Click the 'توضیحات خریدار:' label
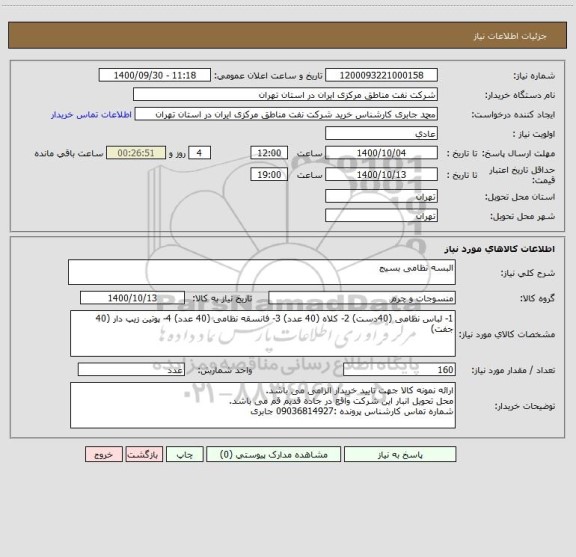Viewport: 576px width, 557px height. pos(525,406)
